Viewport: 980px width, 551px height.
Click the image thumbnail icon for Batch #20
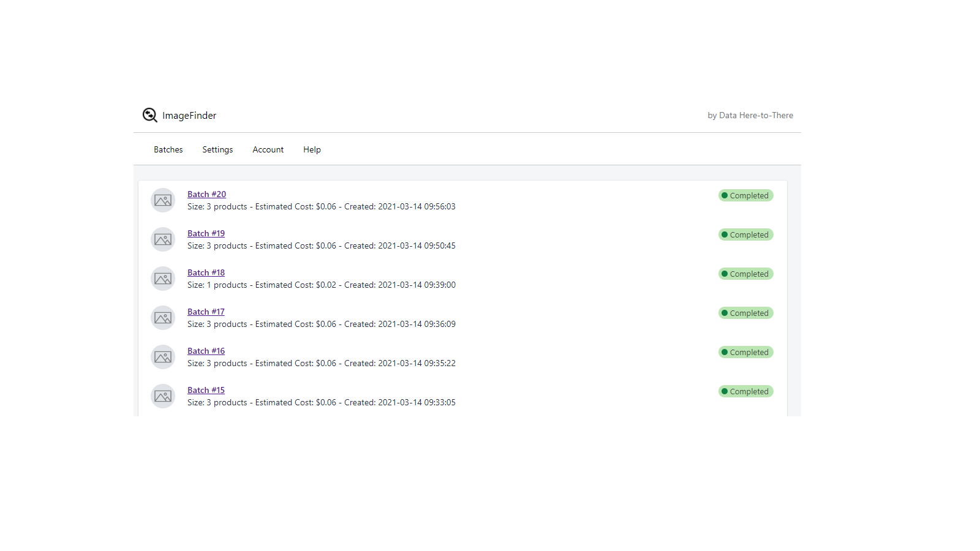pos(163,200)
